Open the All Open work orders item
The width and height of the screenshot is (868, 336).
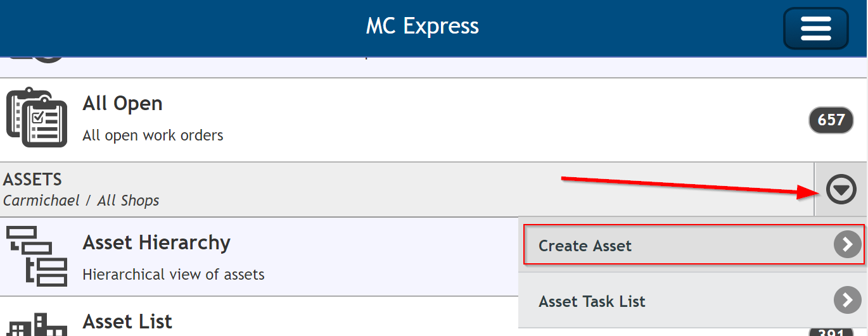(x=434, y=120)
